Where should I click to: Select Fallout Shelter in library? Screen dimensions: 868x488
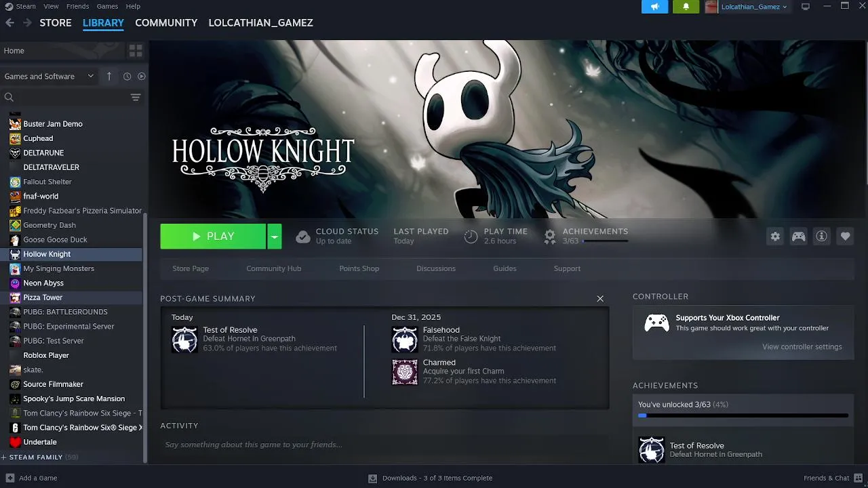tap(72, 182)
